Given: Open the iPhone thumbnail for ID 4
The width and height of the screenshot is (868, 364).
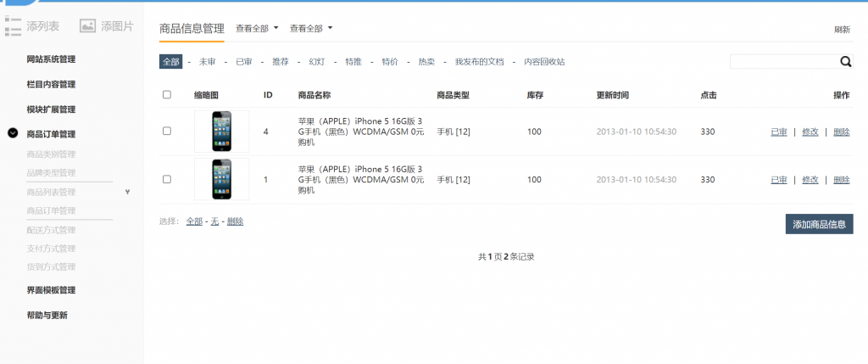Looking at the screenshot, I should pos(221,132).
